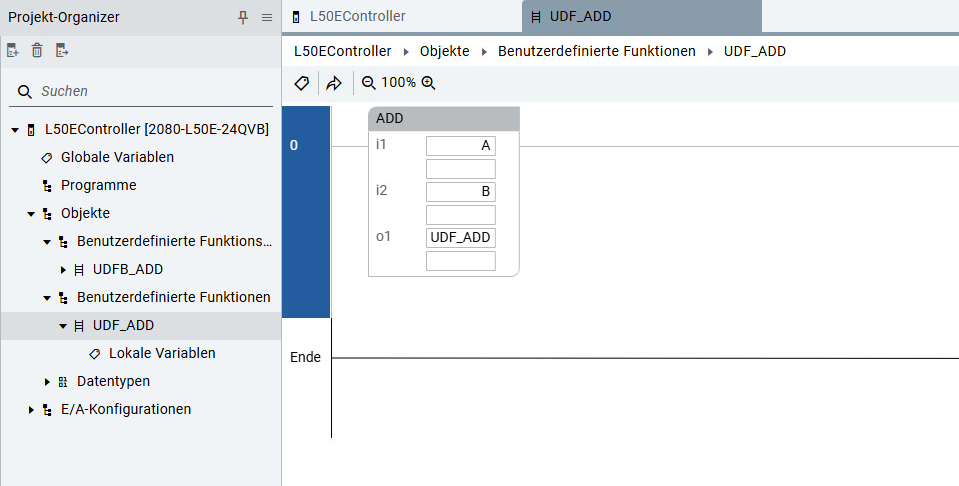
Task: Select Datentypen in the tree
Action: (x=113, y=381)
